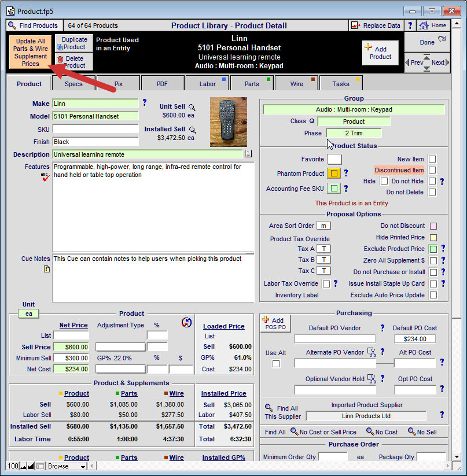Viewport: 467px width, 476px height.
Task: Delete Product with the trash icon
Action: point(74,62)
